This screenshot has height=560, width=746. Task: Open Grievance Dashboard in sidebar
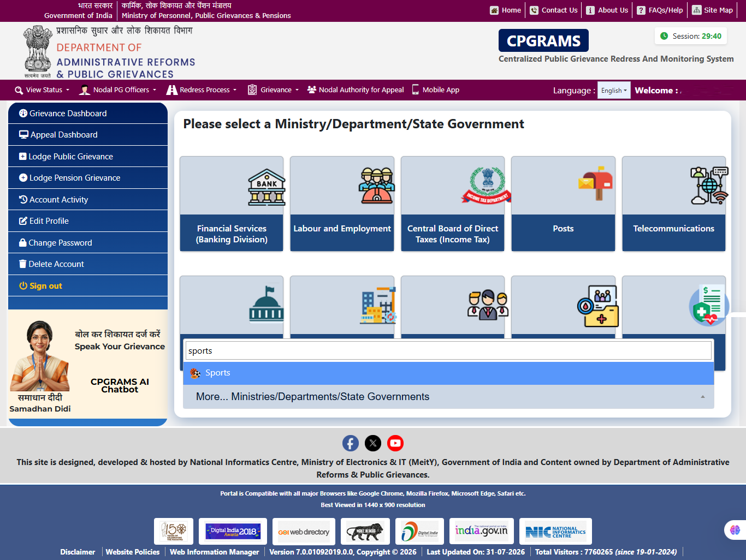pos(88,114)
